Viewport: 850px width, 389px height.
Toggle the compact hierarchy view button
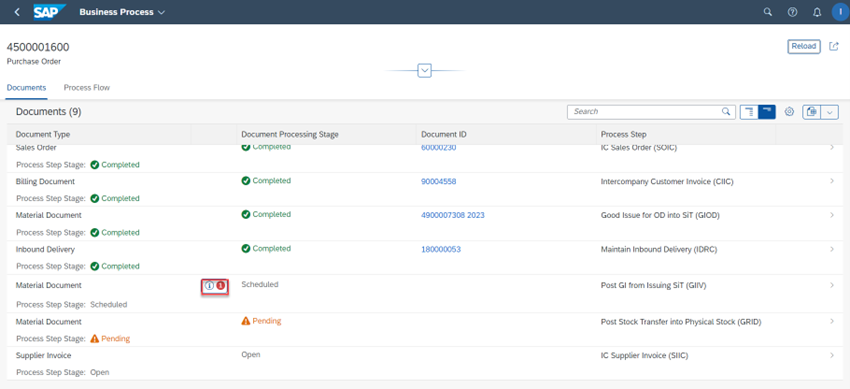coord(749,112)
